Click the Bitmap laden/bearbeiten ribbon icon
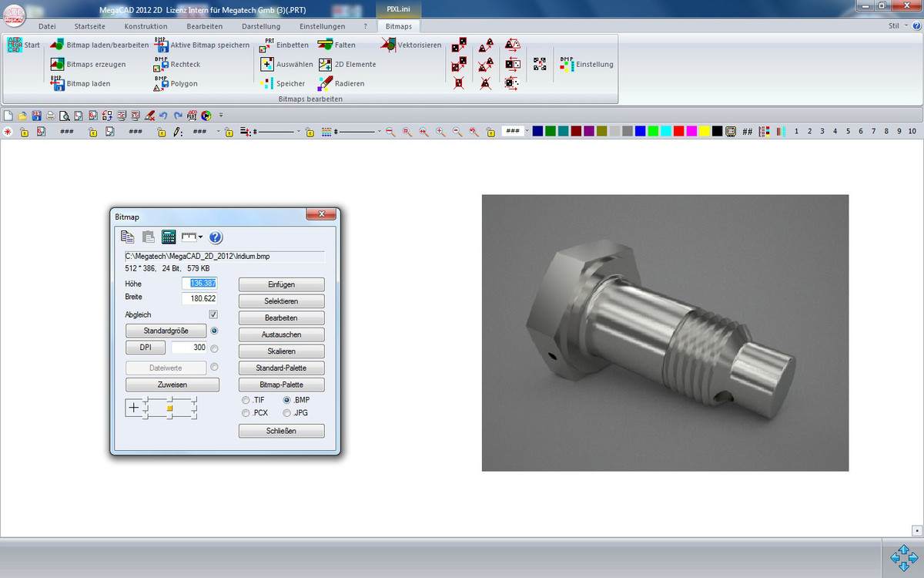Viewport: 924px width, 578px height. click(57, 45)
